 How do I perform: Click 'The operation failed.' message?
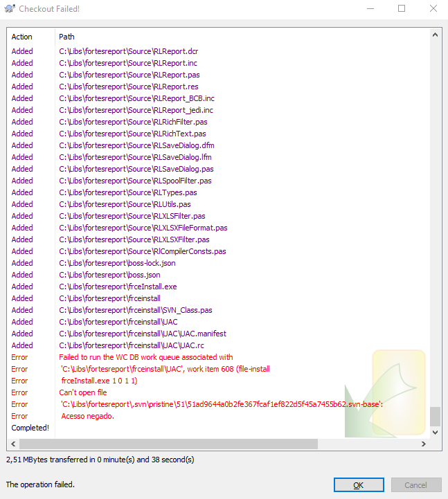tap(40, 484)
